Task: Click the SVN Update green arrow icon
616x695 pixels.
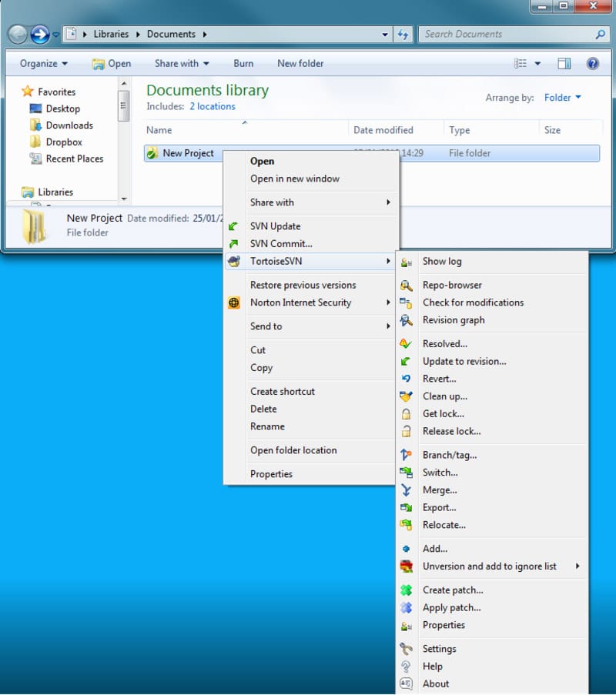Action: tap(234, 226)
